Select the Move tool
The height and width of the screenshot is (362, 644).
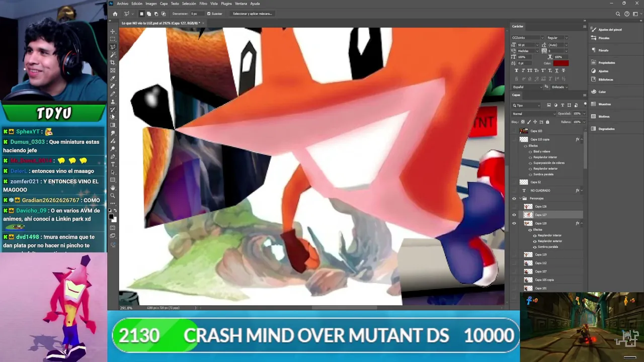113,31
